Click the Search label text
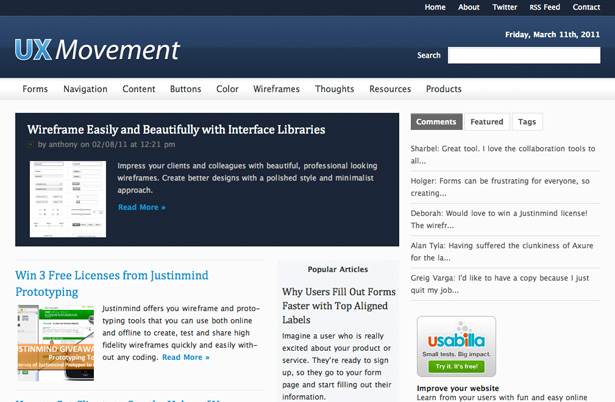The width and height of the screenshot is (615, 402). [429, 55]
